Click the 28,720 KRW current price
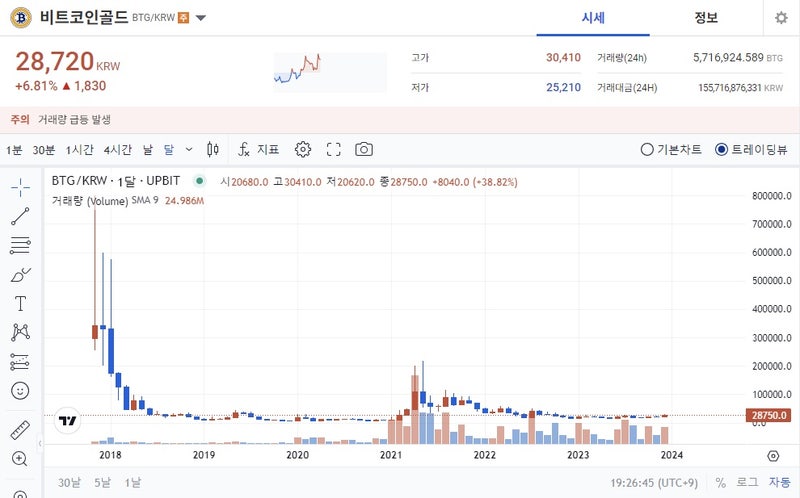 coord(67,62)
